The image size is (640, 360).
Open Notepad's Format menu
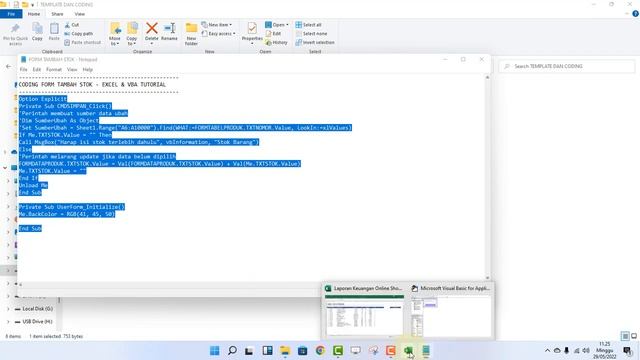(54, 70)
